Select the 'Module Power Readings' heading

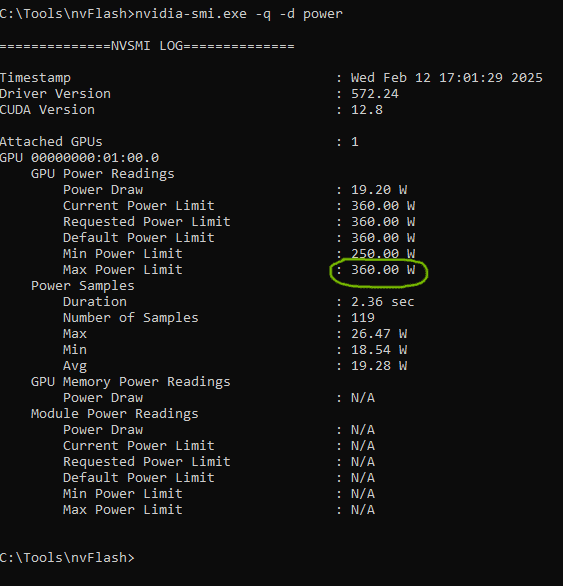coord(115,414)
